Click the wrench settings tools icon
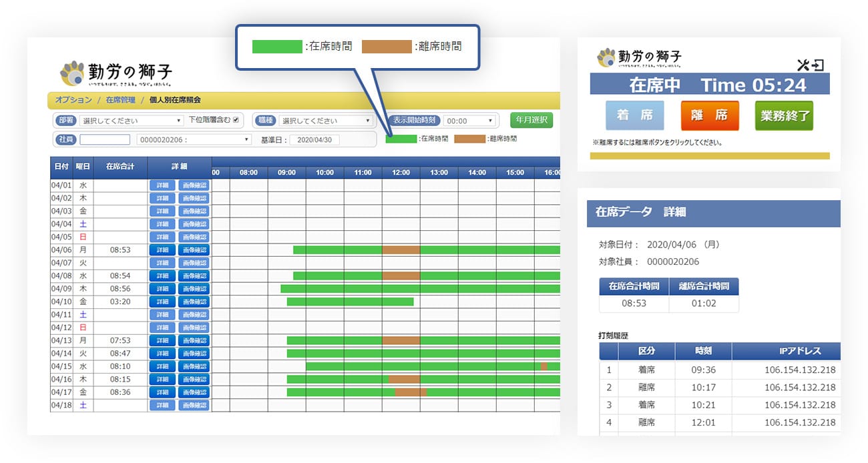 click(803, 65)
